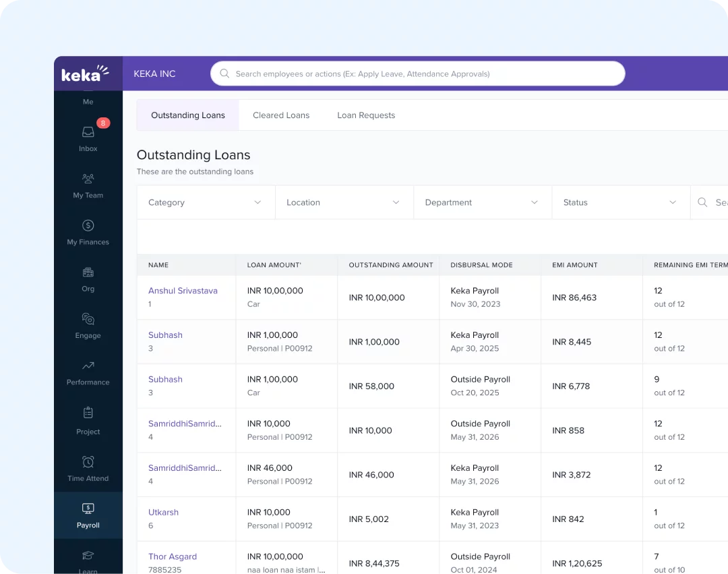The width and height of the screenshot is (728, 574).
Task: Select the Payroll sidebar icon
Action: point(88,509)
